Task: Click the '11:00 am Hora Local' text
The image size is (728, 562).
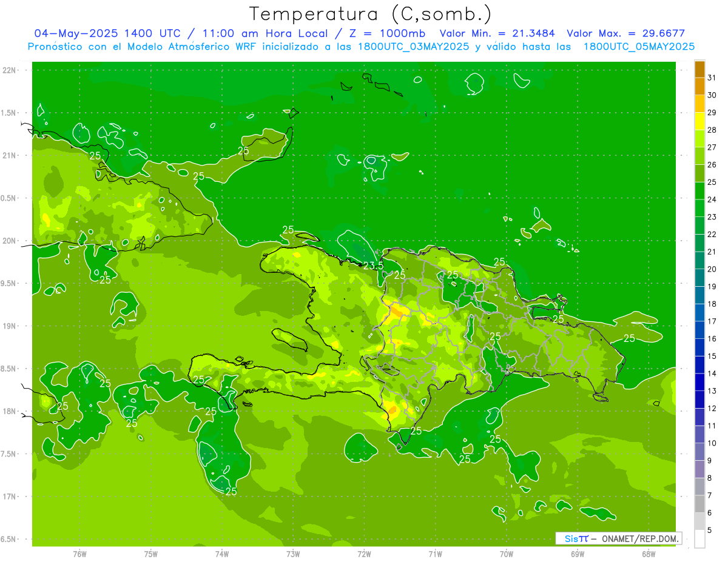Action: coord(263,33)
